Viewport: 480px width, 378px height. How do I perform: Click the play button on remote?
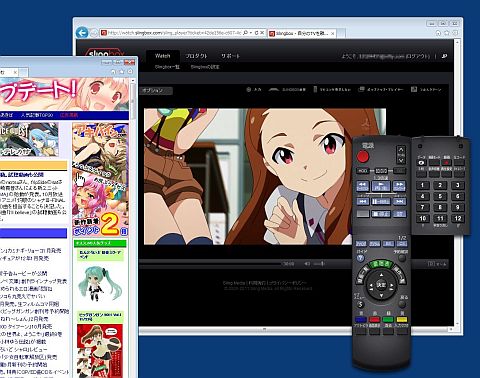(x=381, y=186)
